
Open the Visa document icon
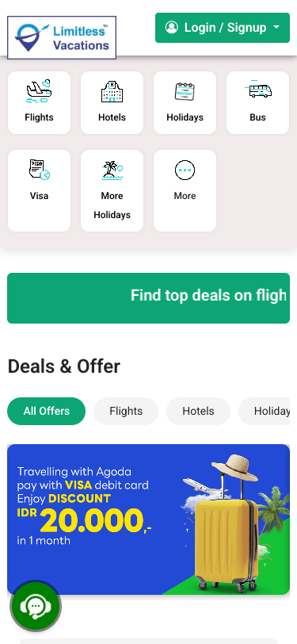pyautogui.click(x=40, y=170)
